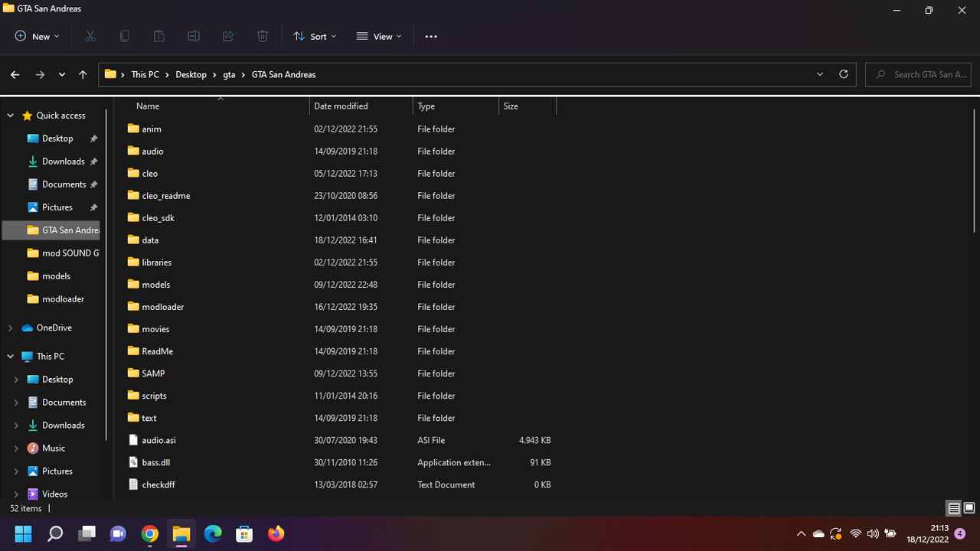
Task: Open notification center badge showing 4
Action: [960, 533]
